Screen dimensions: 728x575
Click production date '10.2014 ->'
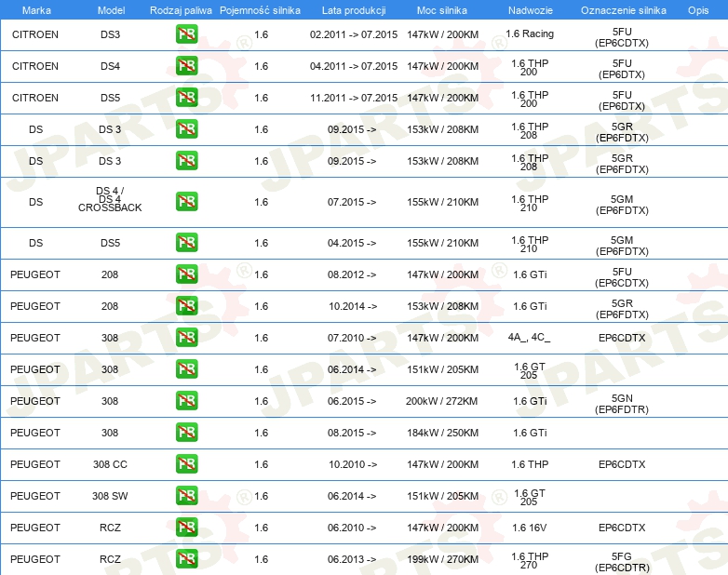point(353,306)
